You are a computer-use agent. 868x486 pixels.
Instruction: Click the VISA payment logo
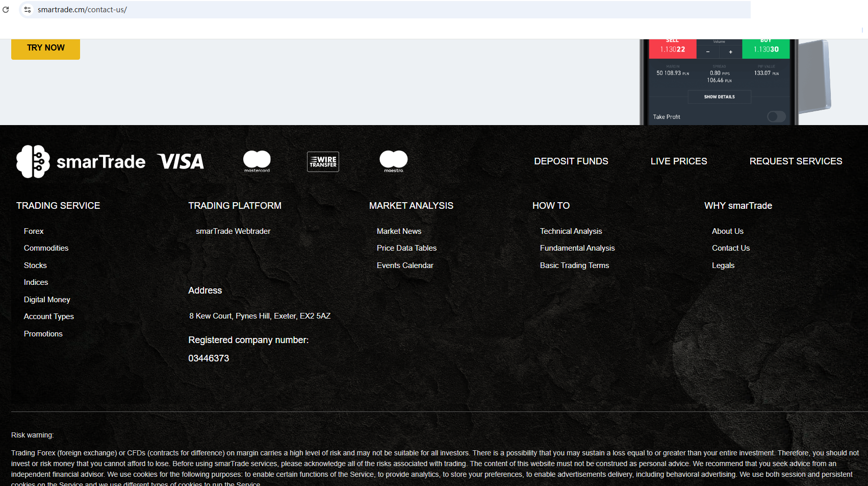[x=181, y=161]
